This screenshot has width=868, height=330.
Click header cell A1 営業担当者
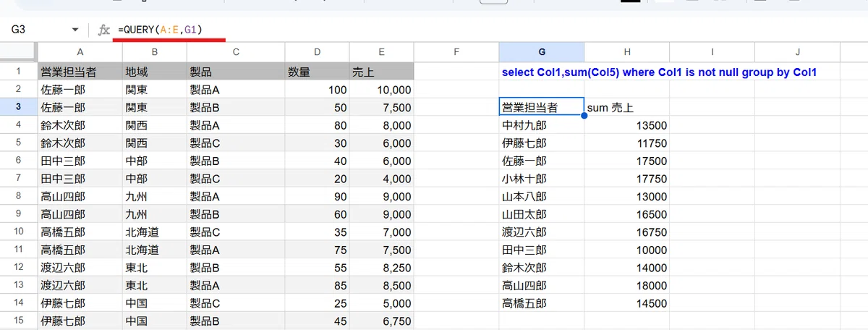pyautogui.click(x=80, y=72)
